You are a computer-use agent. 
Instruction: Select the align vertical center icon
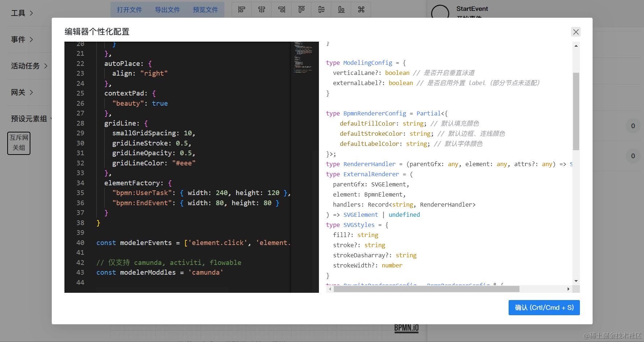[321, 10]
